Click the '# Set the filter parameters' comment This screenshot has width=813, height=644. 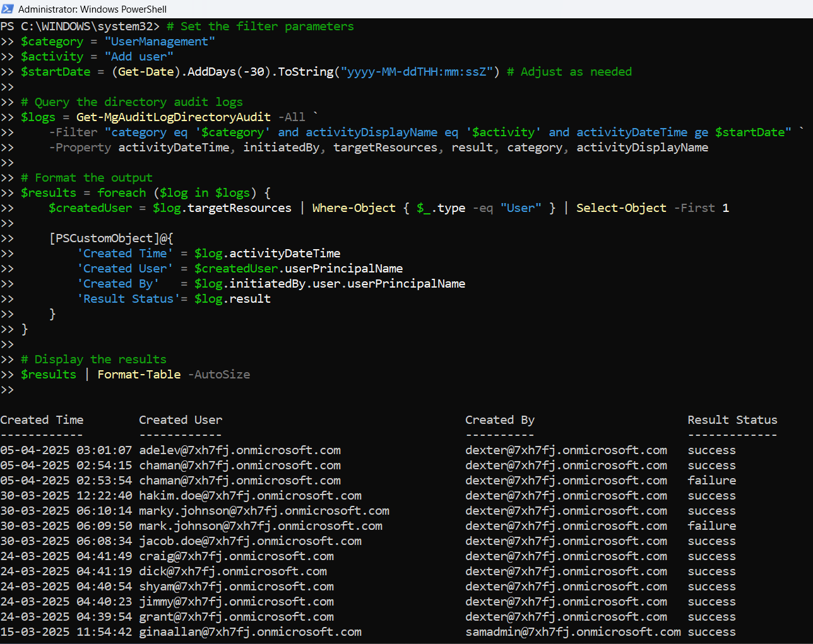tap(260, 26)
